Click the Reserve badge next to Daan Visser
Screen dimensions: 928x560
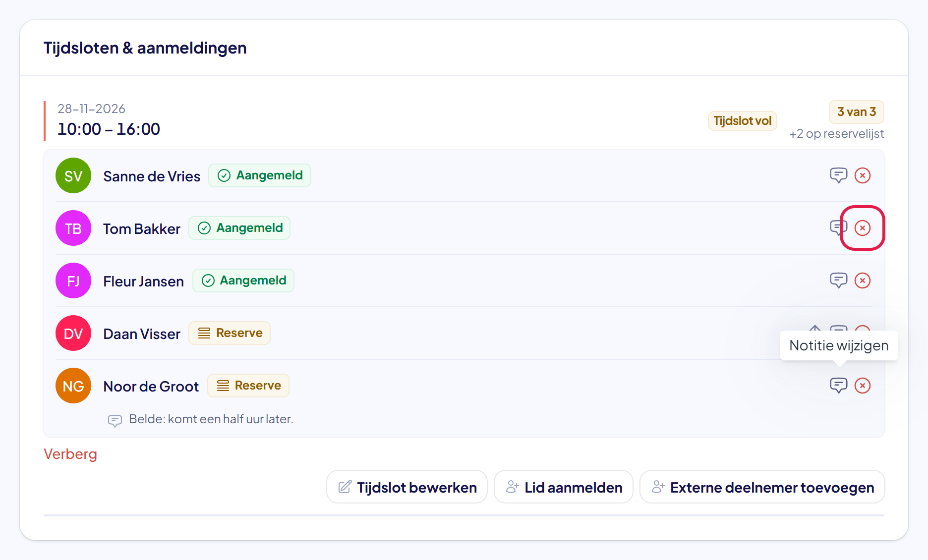tap(230, 333)
